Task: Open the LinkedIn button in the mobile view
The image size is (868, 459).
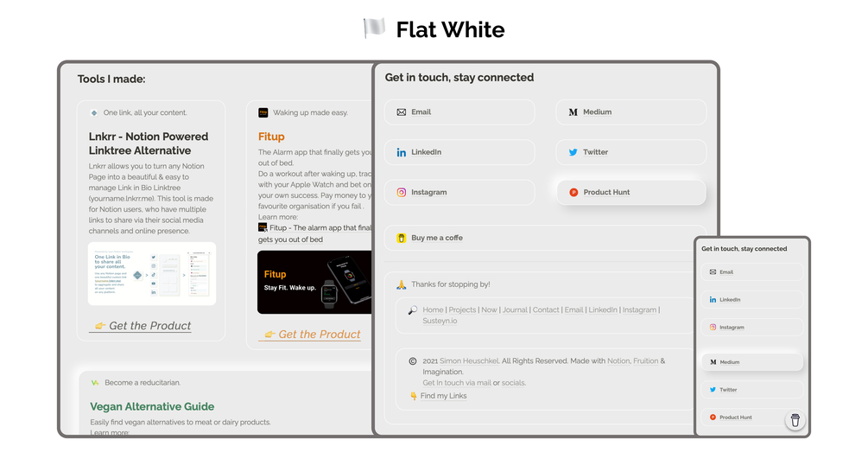Action: click(751, 300)
